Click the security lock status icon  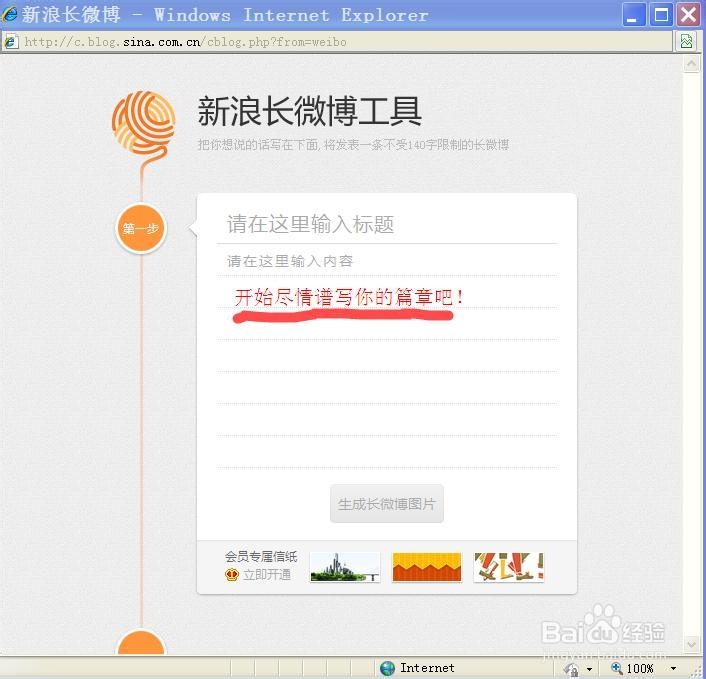point(572,669)
